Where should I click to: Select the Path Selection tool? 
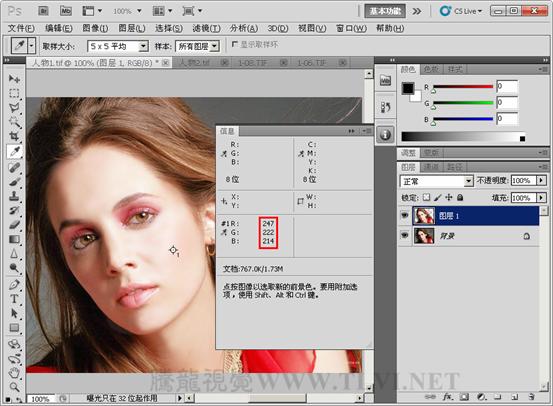pos(14,313)
